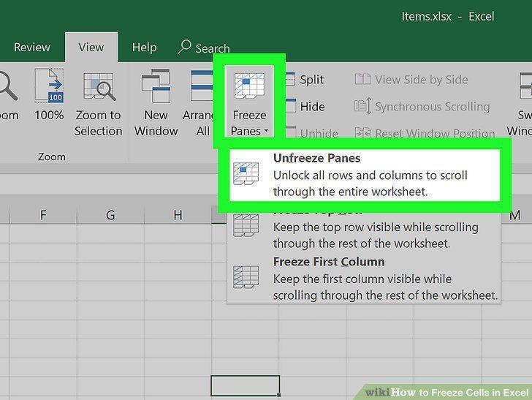Click the Freeze Top Row menu icon
The height and width of the screenshot is (400, 532).
[246, 225]
